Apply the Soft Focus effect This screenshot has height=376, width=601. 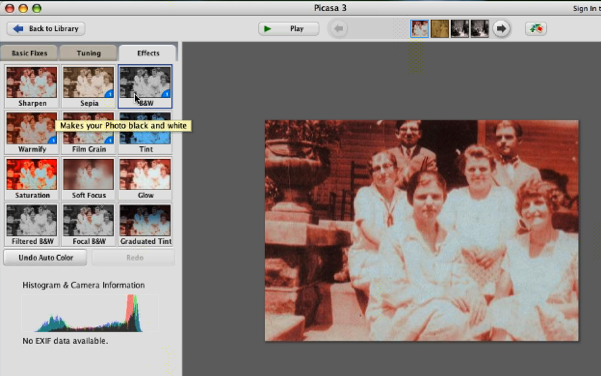click(x=89, y=179)
